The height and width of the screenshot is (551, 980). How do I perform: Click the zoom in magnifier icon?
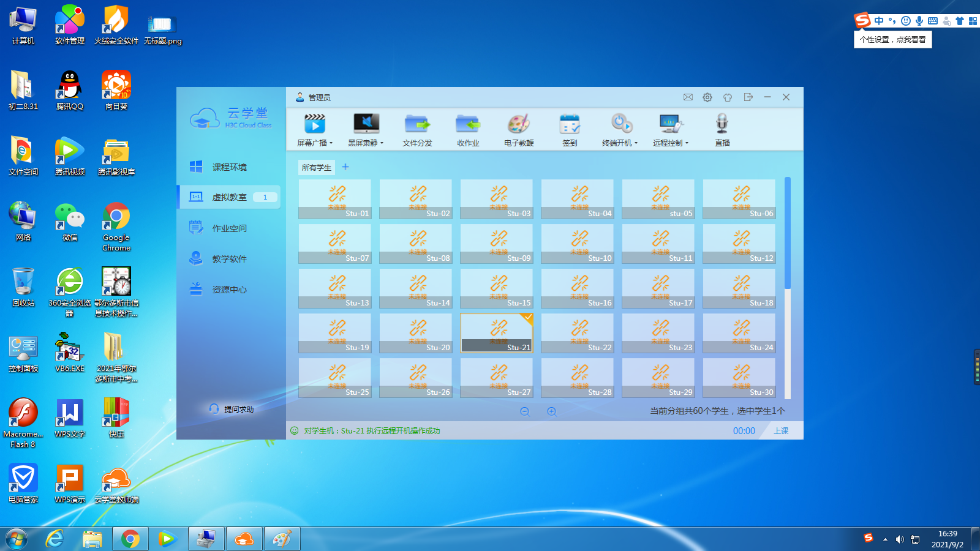pyautogui.click(x=552, y=412)
